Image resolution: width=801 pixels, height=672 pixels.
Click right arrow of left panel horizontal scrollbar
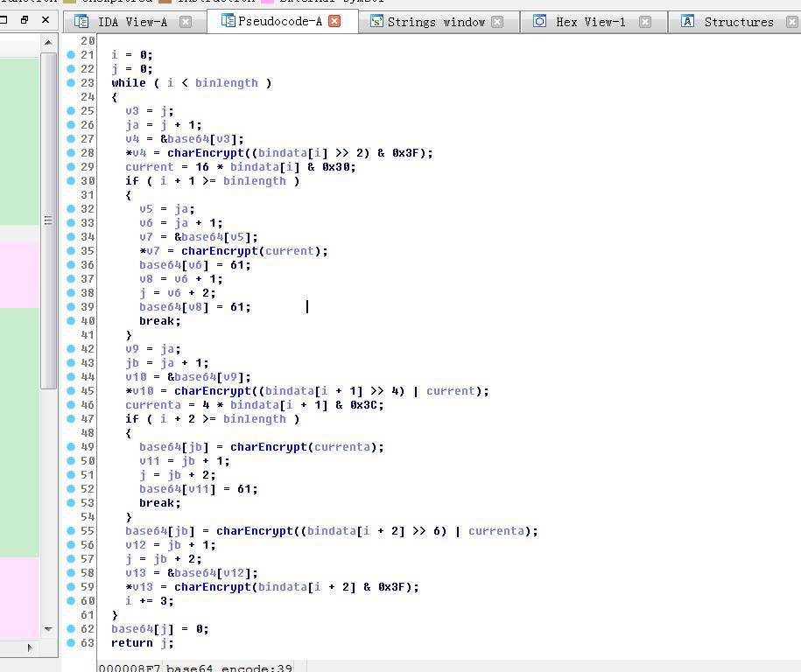[30, 648]
